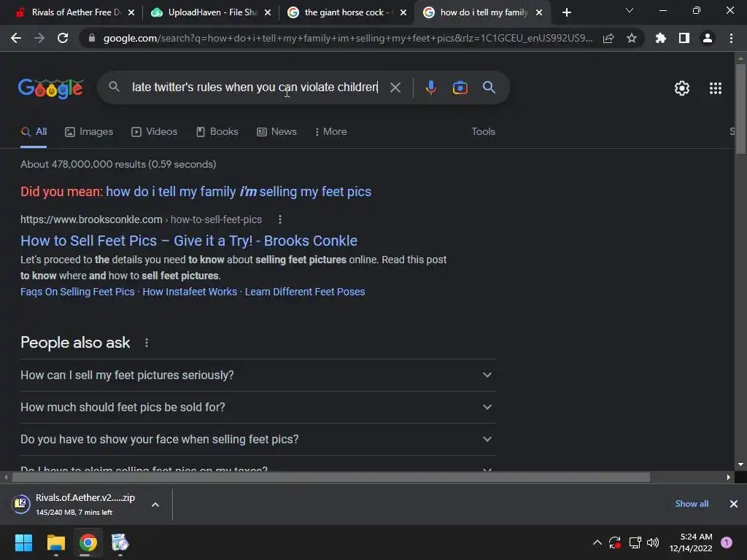Open Google quick settings gear
747x560 pixels.
point(682,88)
